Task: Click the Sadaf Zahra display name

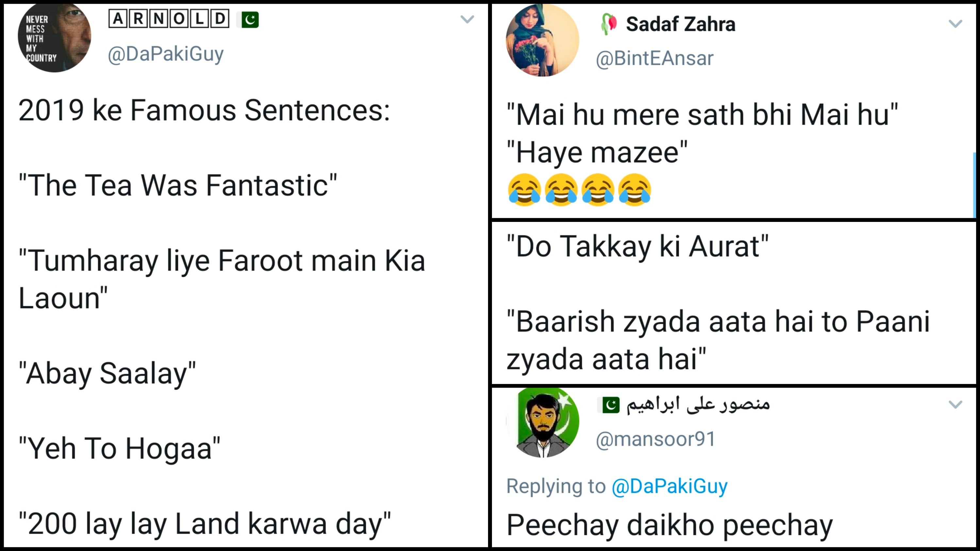Action: (680, 25)
